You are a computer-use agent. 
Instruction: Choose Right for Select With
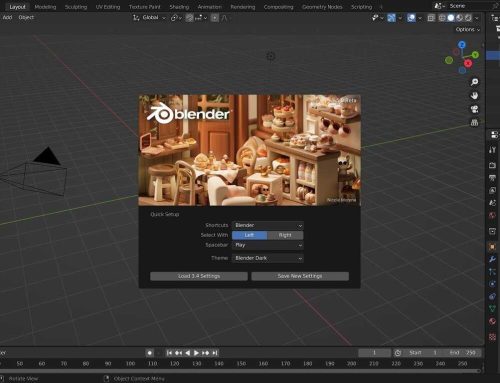click(x=285, y=235)
